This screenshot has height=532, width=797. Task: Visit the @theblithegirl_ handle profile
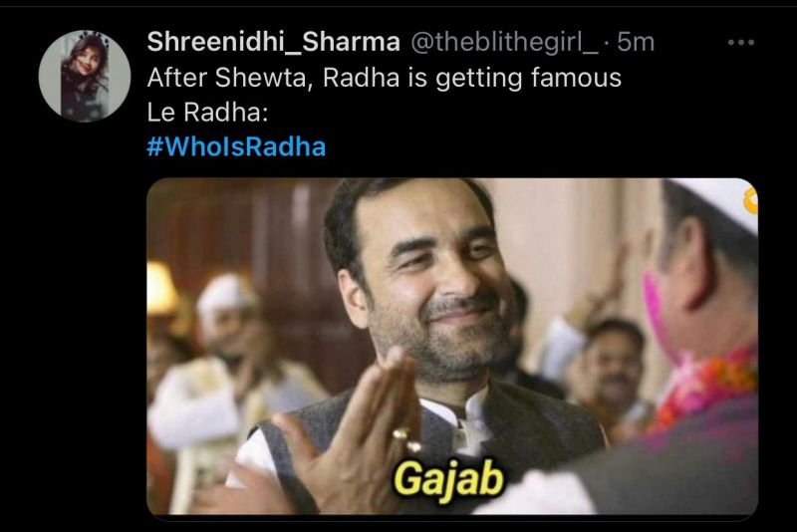(504, 43)
